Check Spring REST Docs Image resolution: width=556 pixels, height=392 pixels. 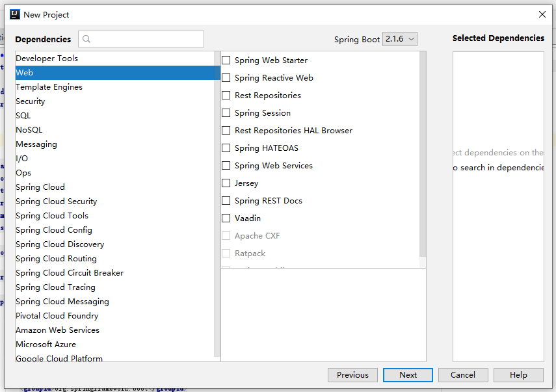226,201
